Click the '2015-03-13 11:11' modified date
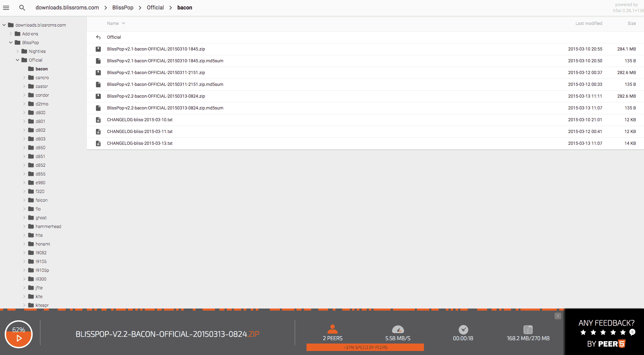 tap(585, 96)
